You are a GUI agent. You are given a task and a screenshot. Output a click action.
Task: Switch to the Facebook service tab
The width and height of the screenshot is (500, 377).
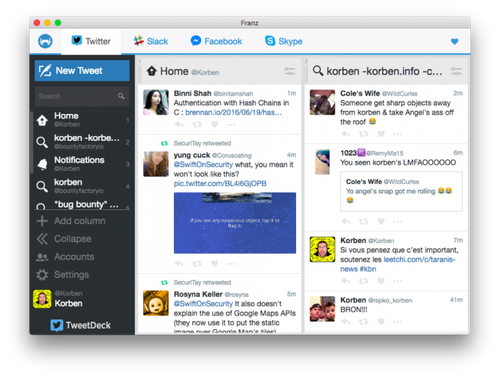pyautogui.click(x=216, y=41)
